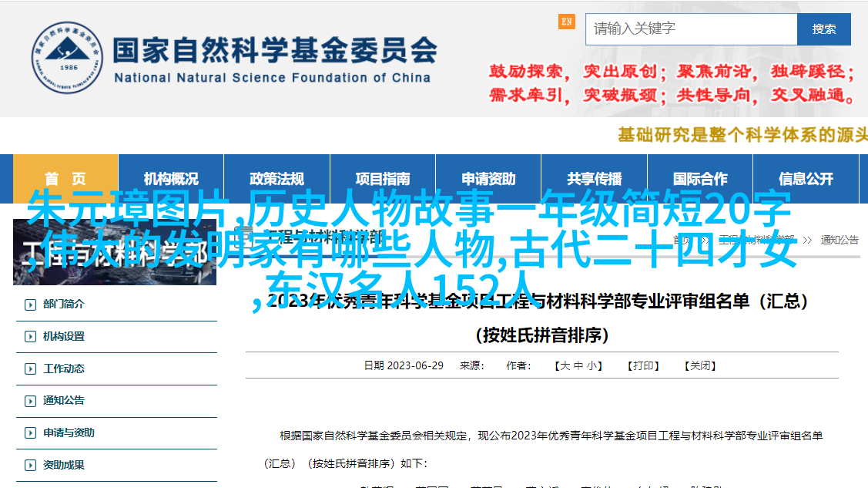Screen dimensions: 868x488
Task: Open the 申请资助 navigation menu
Action: tap(488, 178)
